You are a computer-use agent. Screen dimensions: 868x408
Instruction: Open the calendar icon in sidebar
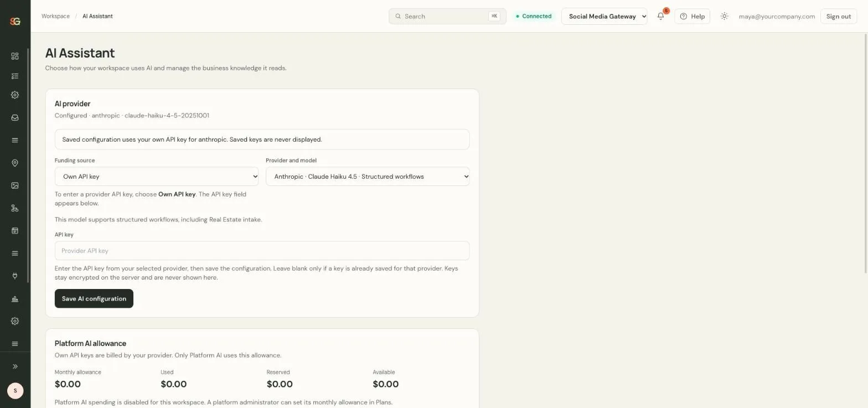click(15, 231)
